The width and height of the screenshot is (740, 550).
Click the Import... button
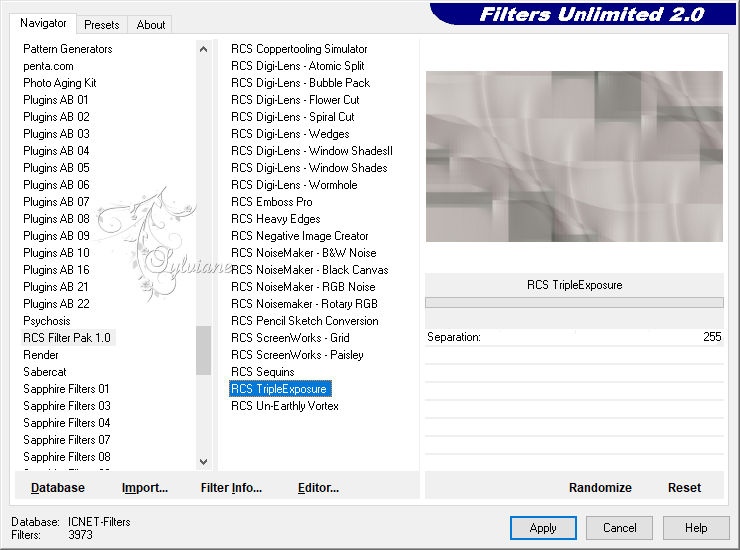coord(145,488)
